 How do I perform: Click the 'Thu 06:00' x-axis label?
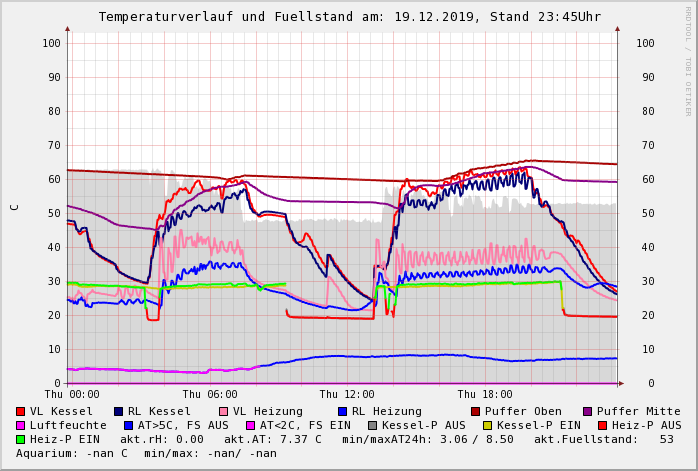click(x=209, y=395)
